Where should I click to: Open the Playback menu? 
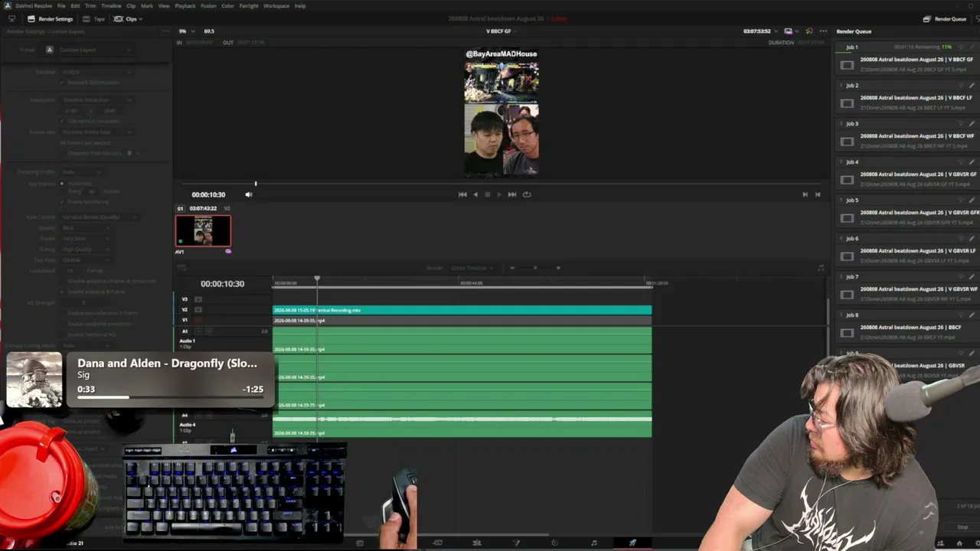tap(185, 5)
